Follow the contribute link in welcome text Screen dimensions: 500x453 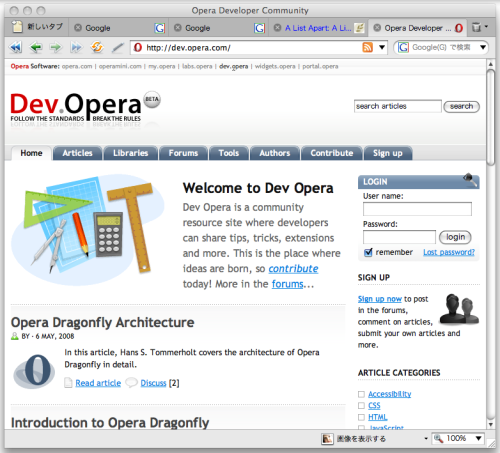tap(293, 269)
